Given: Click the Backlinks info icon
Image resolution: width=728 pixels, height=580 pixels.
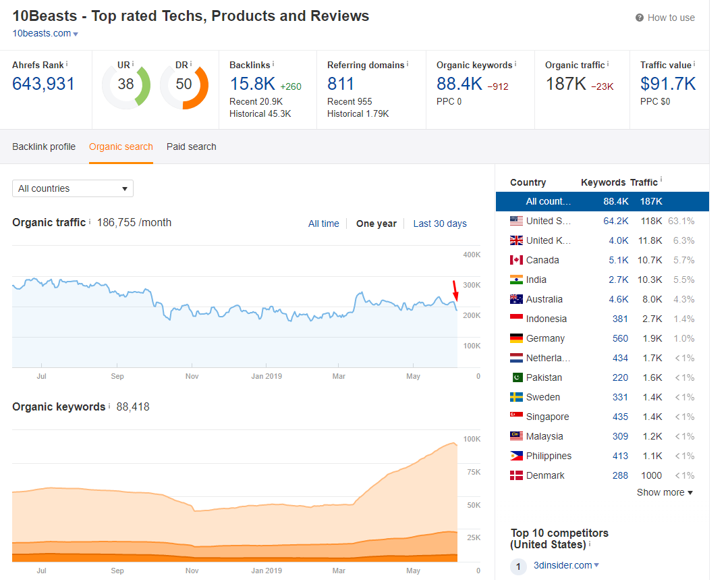Looking at the screenshot, I should tap(273, 63).
